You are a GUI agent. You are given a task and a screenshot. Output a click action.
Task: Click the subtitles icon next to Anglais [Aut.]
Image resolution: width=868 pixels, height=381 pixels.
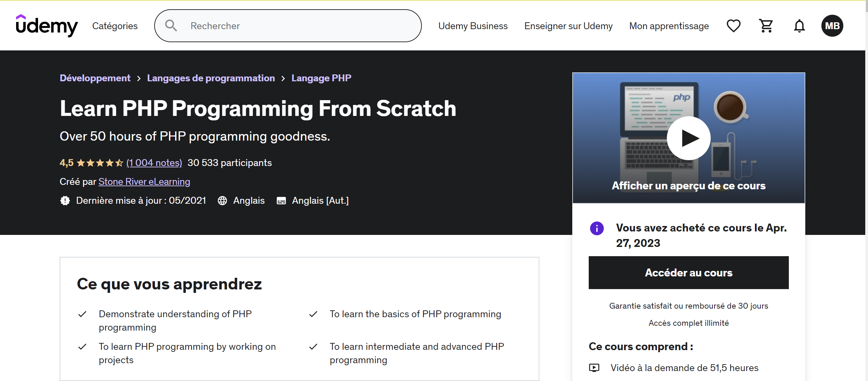click(281, 200)
